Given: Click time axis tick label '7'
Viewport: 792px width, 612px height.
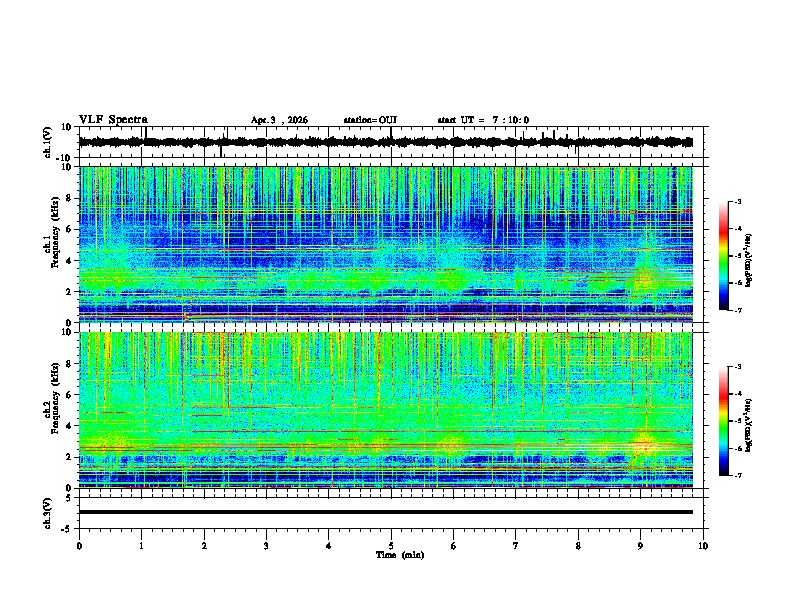Looking at the screenshot, I should 516,546.
